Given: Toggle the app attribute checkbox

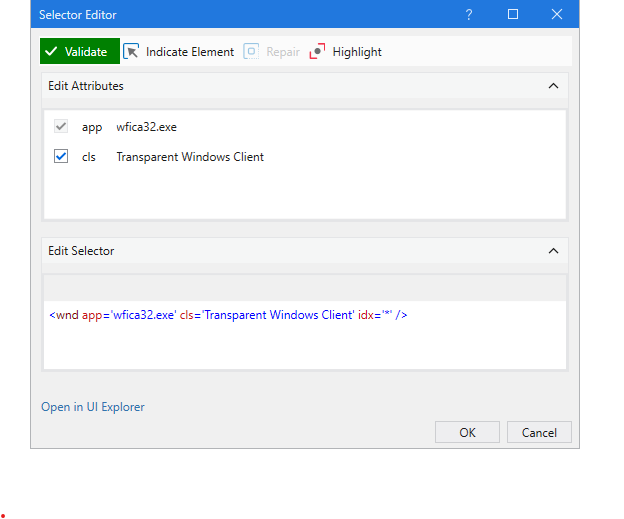Looking at the screenshot, I should (x=61, y=127).
